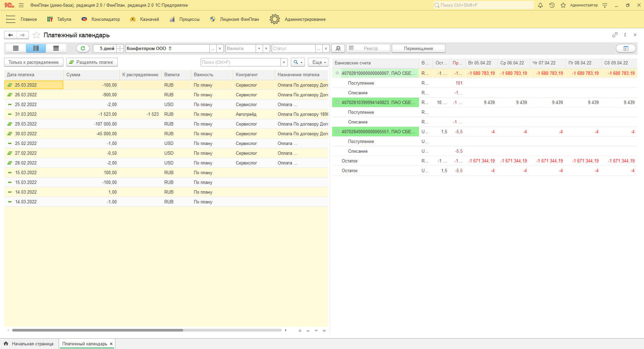Clear the Поиск (Ctrl+F) search field
Viewport: 644px width, 349px height.
(x=284, y=62)
